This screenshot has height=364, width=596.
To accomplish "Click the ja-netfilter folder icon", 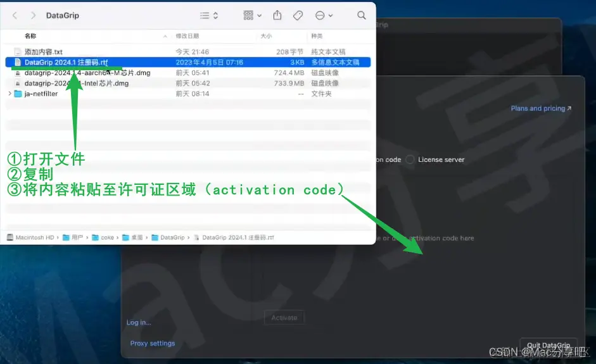I will [18, 94].
